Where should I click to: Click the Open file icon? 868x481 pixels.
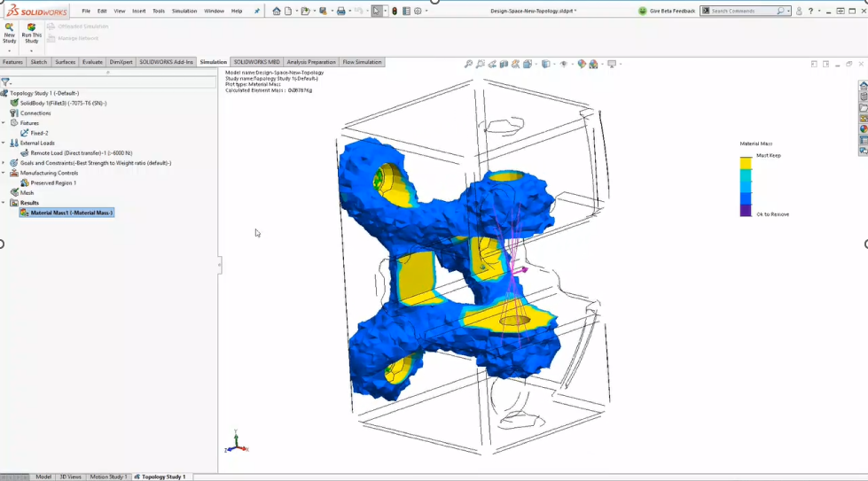(304, 11)
